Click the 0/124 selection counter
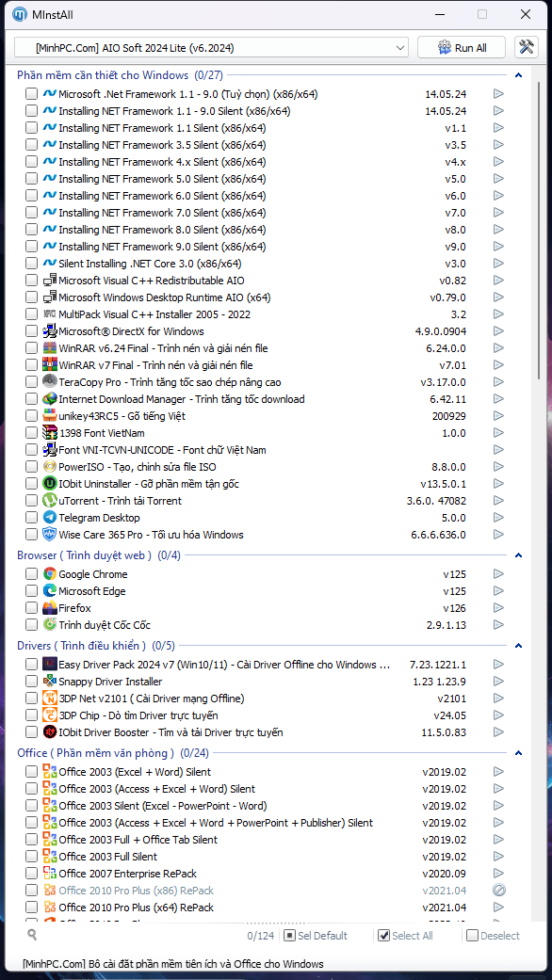 click(x=261, y=936)
